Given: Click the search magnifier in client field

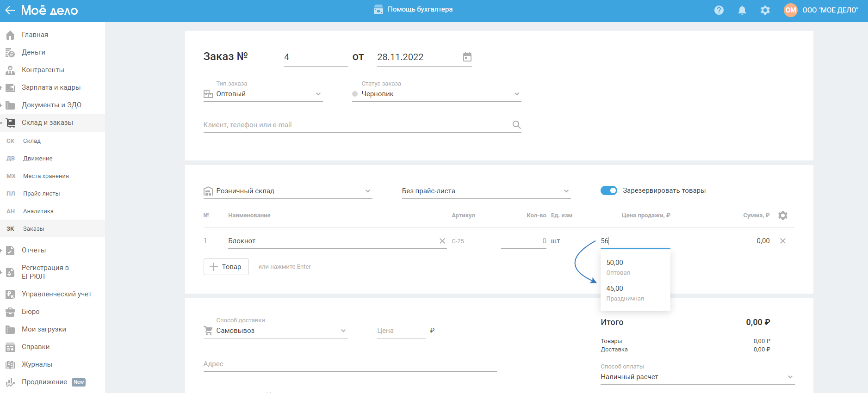Looking at the screenshot, I should [x=516, y=125].
